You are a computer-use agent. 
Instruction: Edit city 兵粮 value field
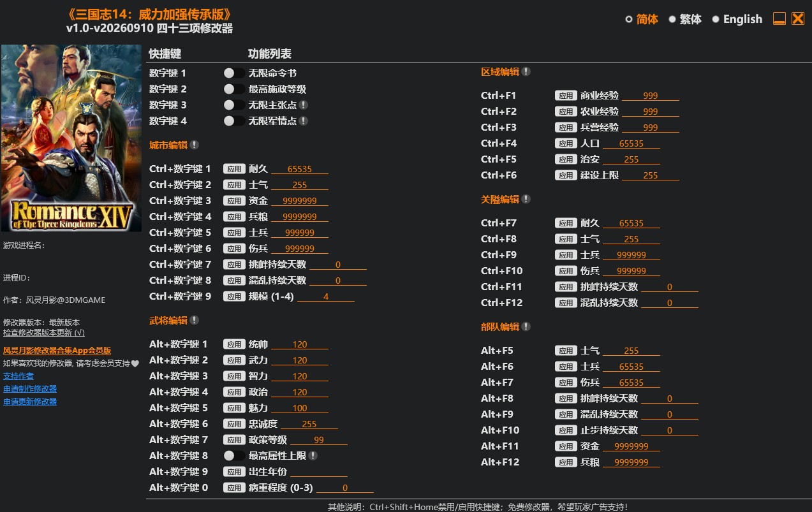coord(300,217)
